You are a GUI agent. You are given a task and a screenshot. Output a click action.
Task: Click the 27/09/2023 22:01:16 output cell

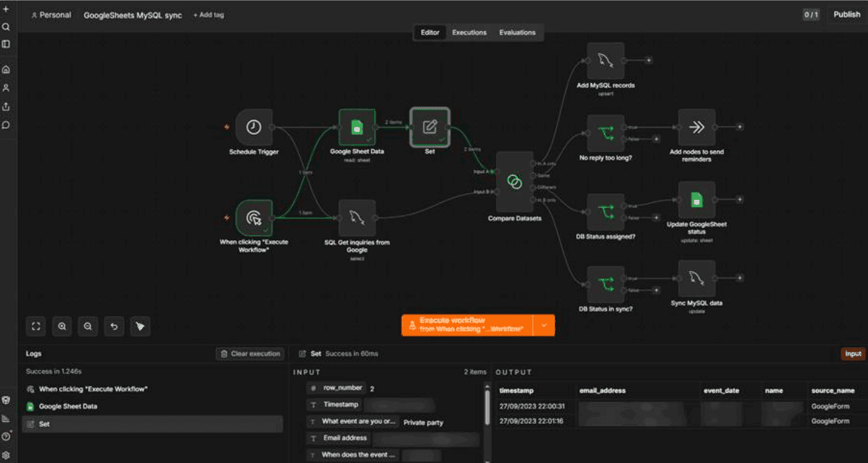coord(532,421)
